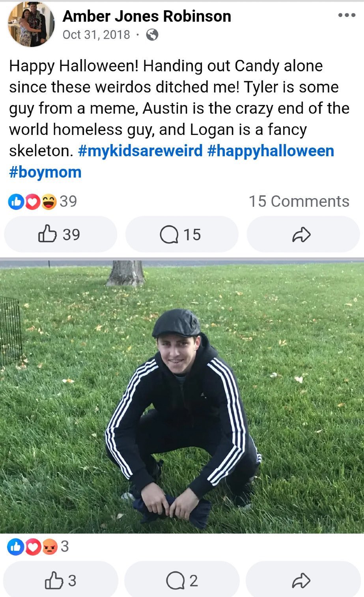The image size is (364, 597).
Task: Share the Halloween post via arrow icon
Action: [x=303, y=234]
